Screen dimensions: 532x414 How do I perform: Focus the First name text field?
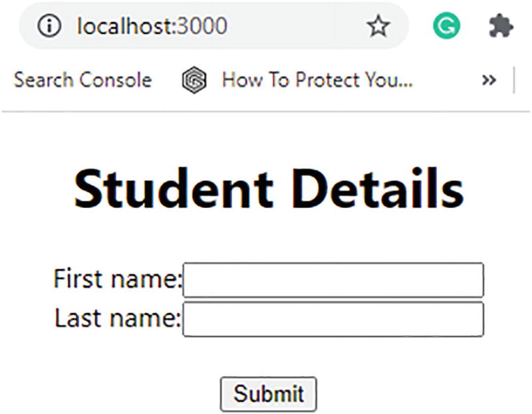pos(333,280)
